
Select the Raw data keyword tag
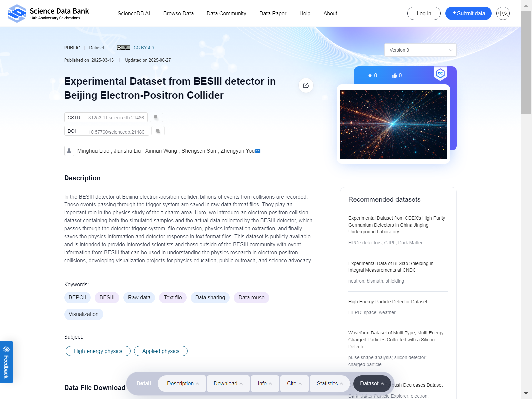click(x=139, y=298)
